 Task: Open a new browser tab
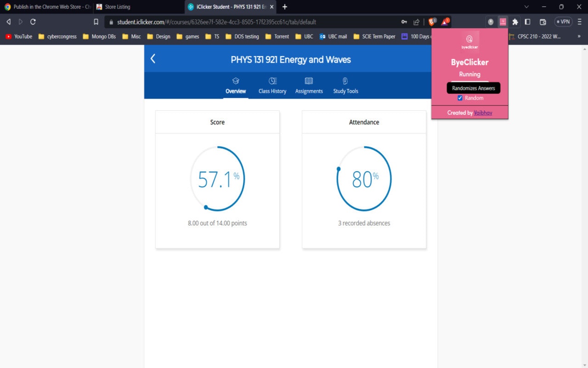[x=285, y=7]
